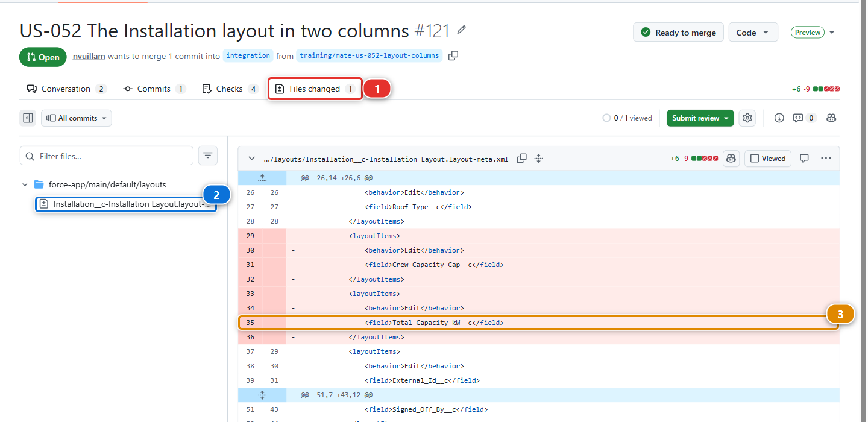The width and height of the screenshot is (868, 422).
Task: Mark the file as Viewed
Action: pyautogui.click(x=768, y=159)
